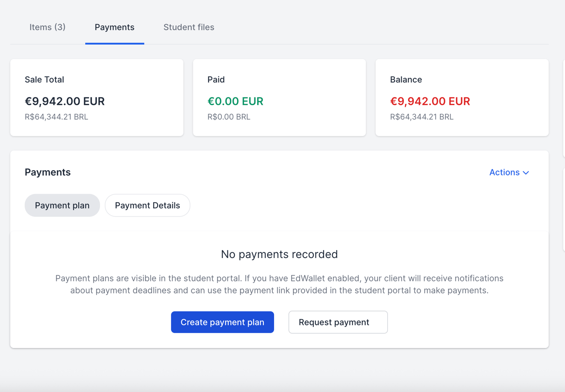The width and height of the screenshot is (565, 392).
Task: Switch to the Items (3) tab
Action: tap(47, 27)
